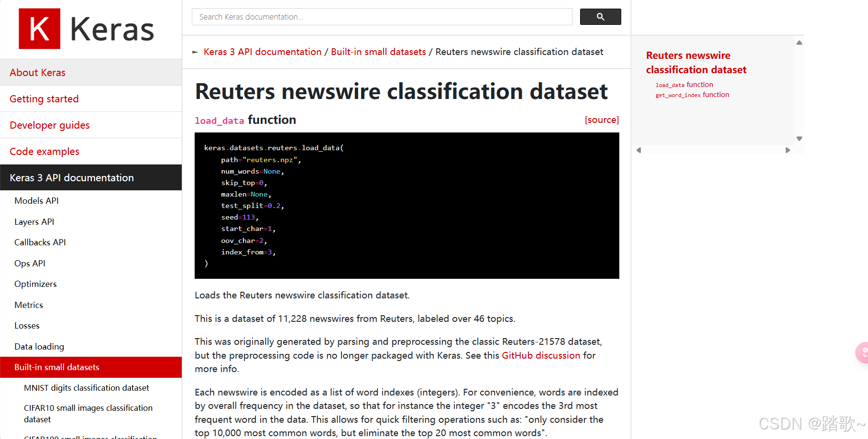
Task: Click the pink floating widget at the right edge
Action: pos(862,353)
